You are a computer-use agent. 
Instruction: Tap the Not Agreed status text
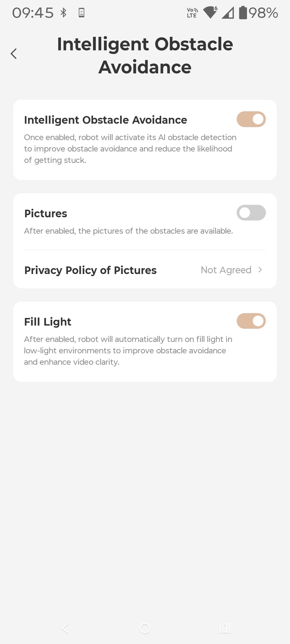226,270
